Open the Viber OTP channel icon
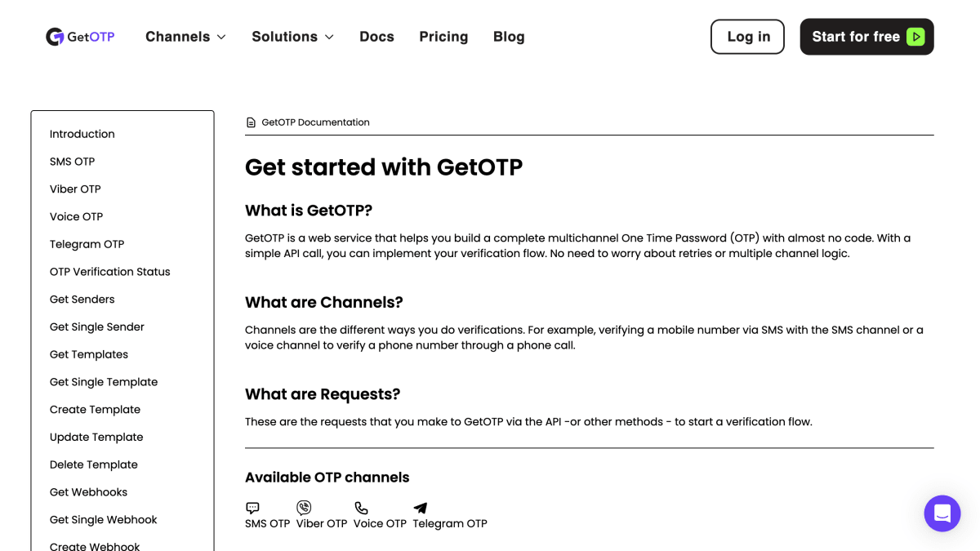The width and height of the screenshot is (980, 551). (304, 508)
